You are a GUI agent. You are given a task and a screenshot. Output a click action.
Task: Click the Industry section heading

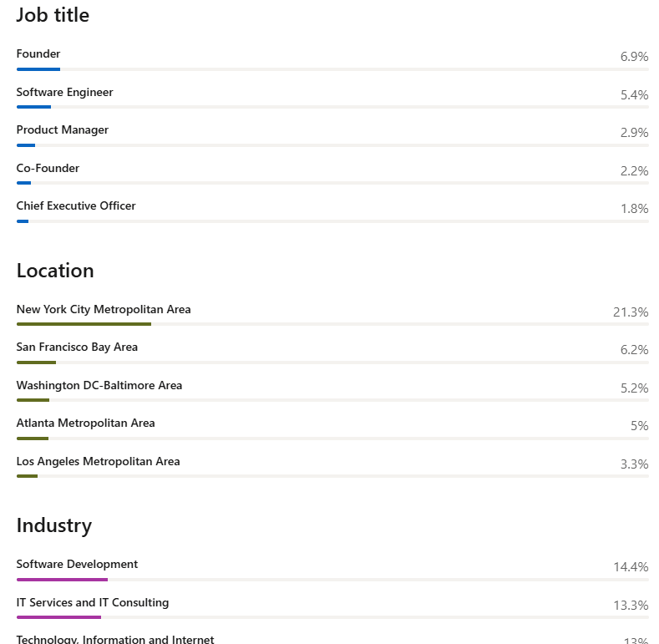54,525
